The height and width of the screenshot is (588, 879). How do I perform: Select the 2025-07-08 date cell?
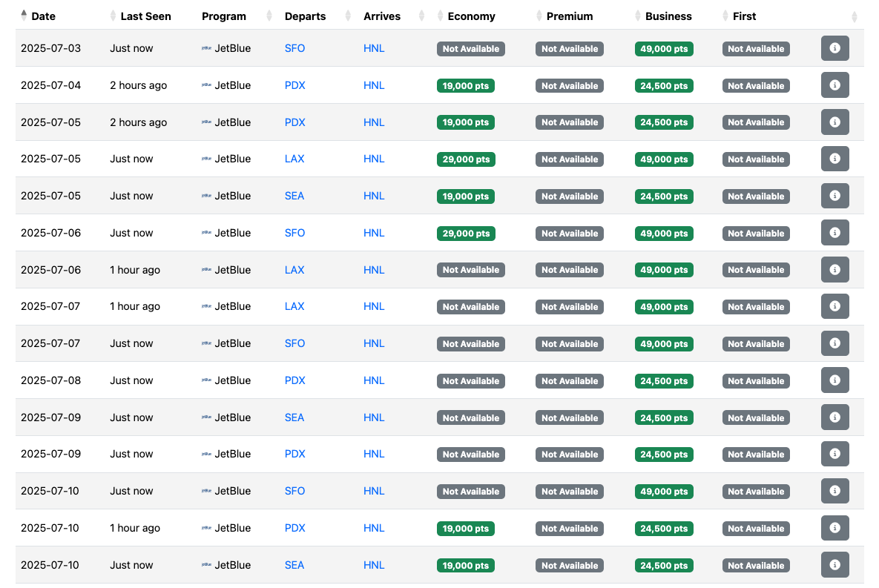click(50, 380)
